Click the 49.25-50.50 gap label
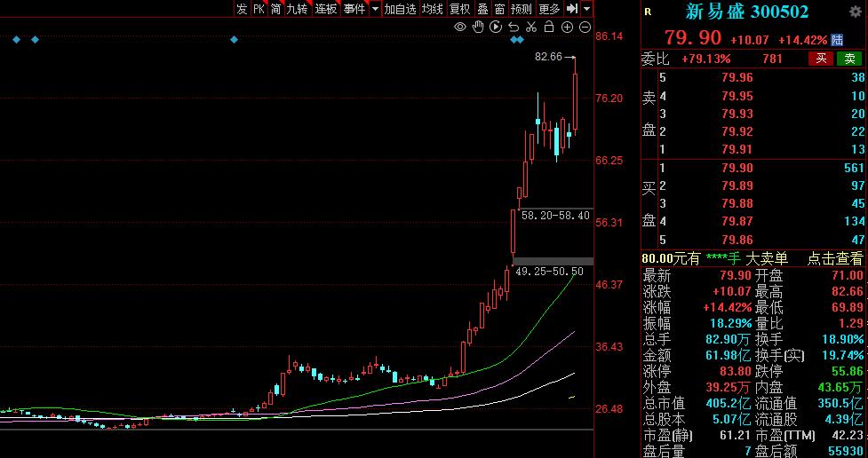Viewport: 868px width, 458px height. click(x=548, y=271)
